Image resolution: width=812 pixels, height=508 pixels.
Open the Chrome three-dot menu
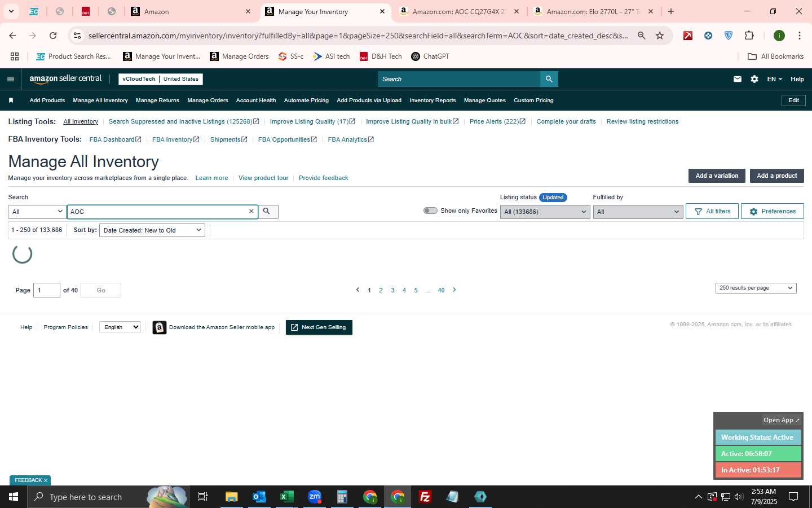click(800, 36)
